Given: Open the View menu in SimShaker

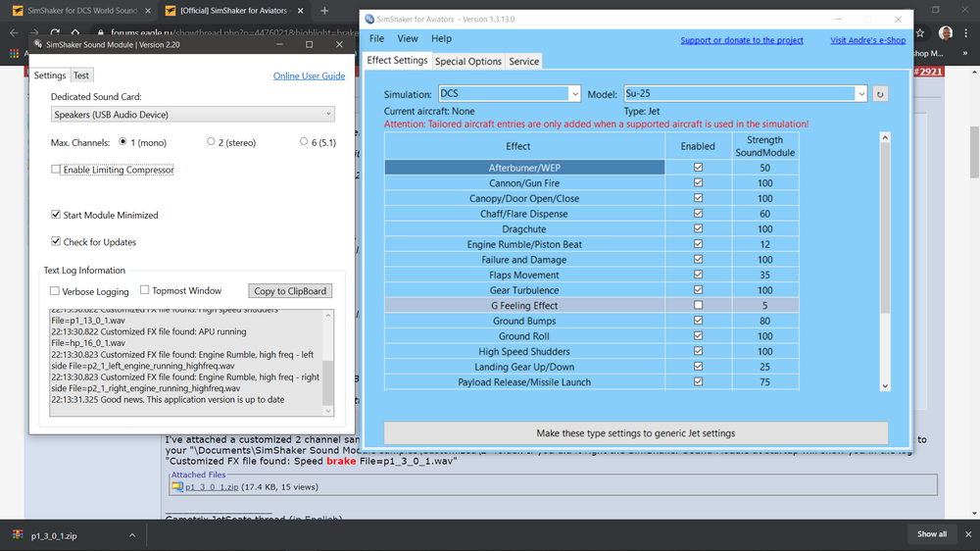Looking at the screenshot, I should [x=408, y=38].
